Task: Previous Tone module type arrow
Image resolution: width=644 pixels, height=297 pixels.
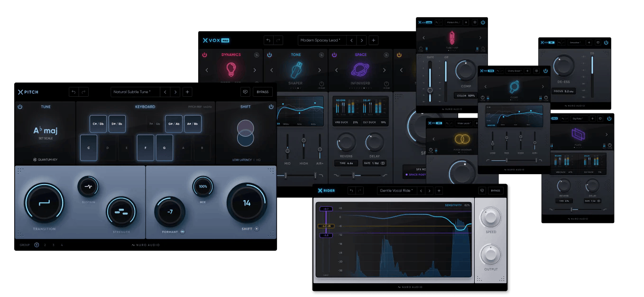Action: point(272,71)
